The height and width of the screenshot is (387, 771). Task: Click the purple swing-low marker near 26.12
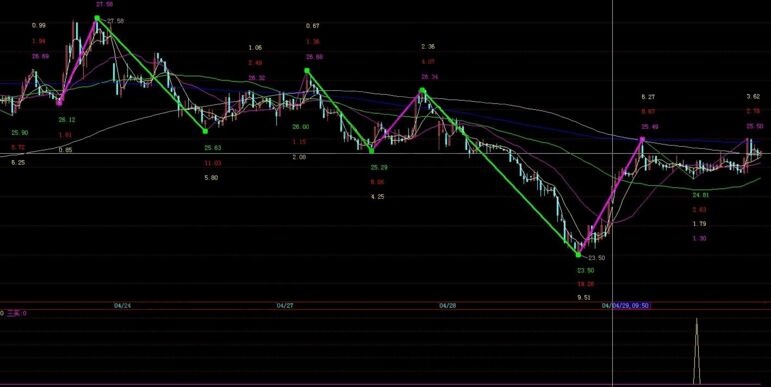click(59, 103)
